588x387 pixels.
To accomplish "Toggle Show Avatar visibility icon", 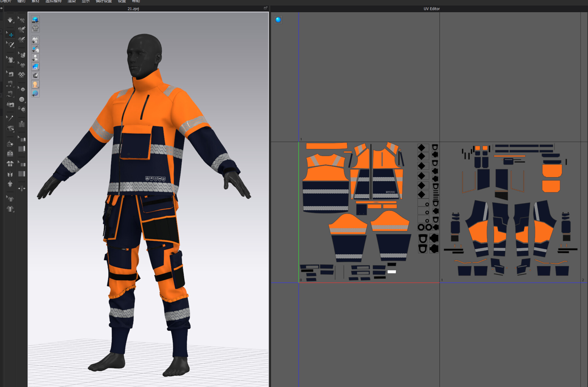I will 35,58.
